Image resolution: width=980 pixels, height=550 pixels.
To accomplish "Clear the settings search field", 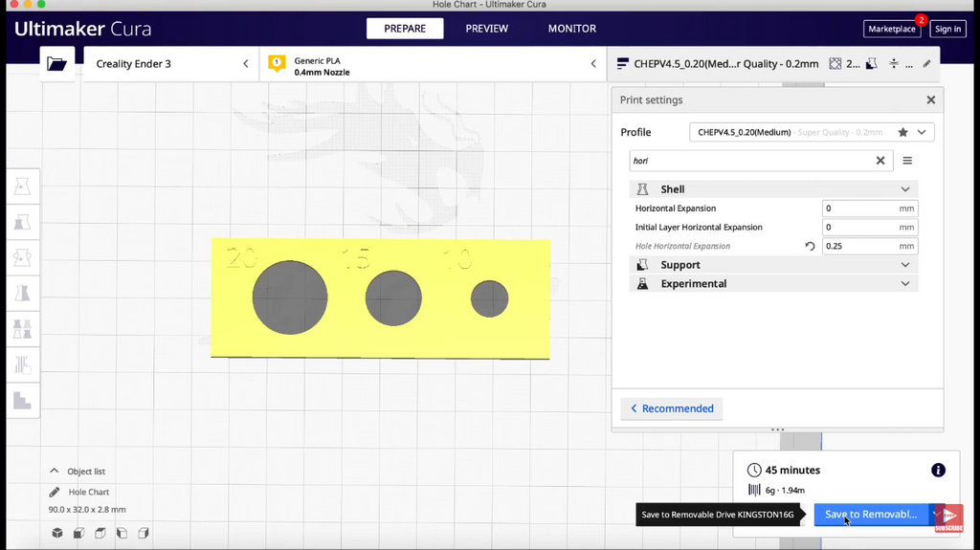I will click(x=880, y=161).
